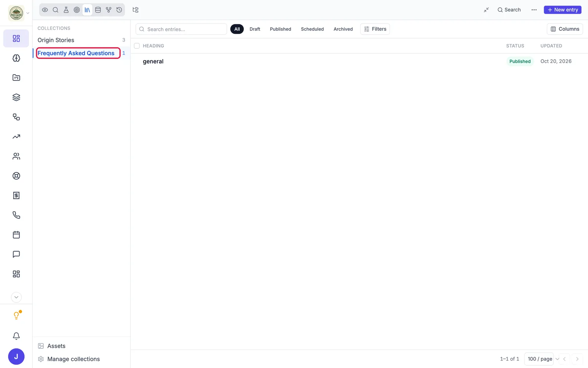
Task: Open the dollar invoice icon in sidebar
Action: [16, 195]
